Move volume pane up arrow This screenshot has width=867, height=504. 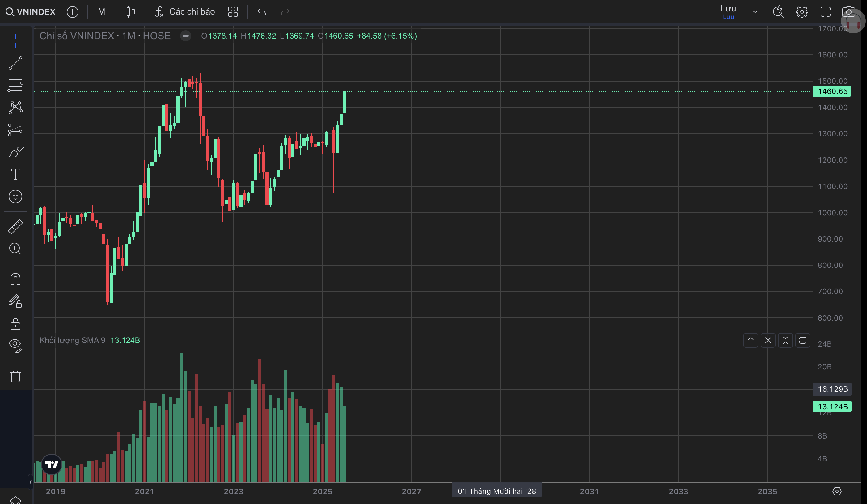751,340
